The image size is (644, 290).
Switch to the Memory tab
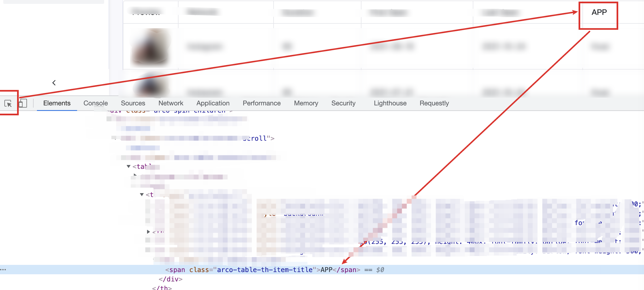[x=306, y=103]
